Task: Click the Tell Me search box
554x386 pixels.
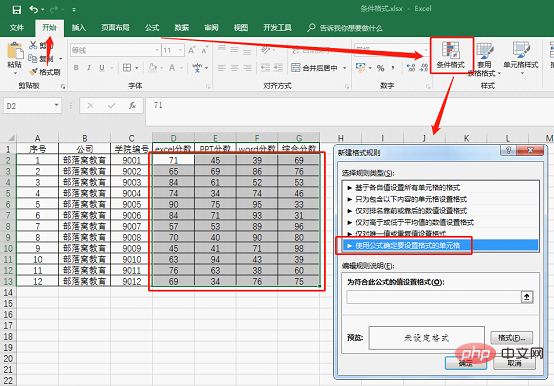Action: 345,28
